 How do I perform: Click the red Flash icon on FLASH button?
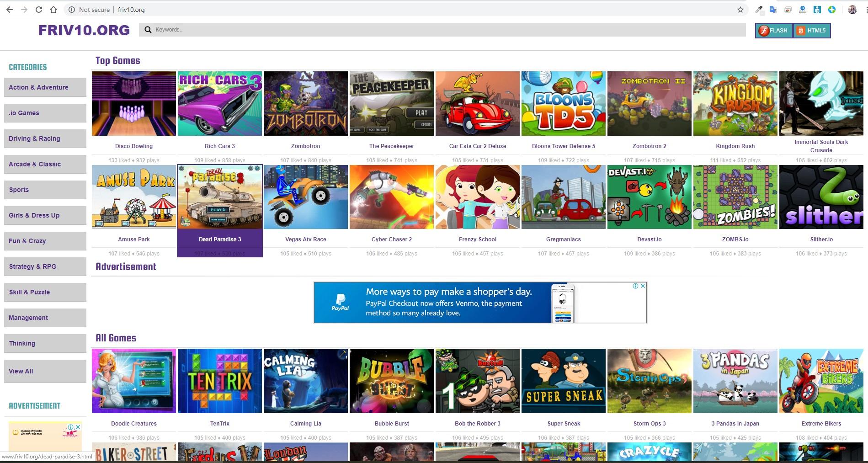click(x=764, y=30)
